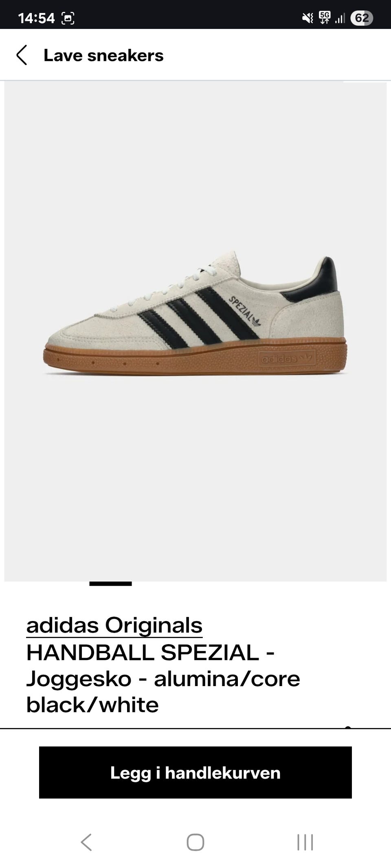Tap the black image carousel indicator bar
This screenshot has width=391, height=868.
tap(110, 584)
